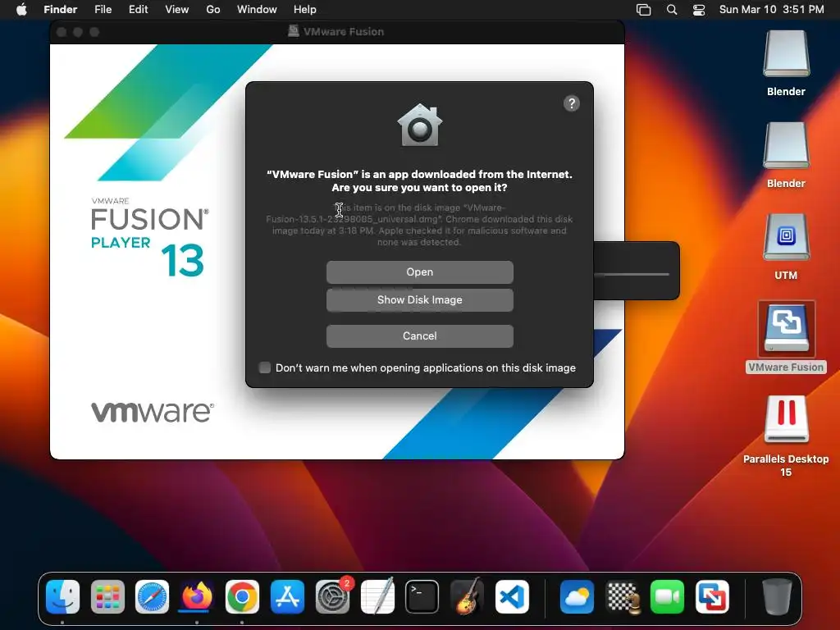The width and height of the screenshot is (840, 630).
Task: Open Control Center from the menu bar
Action: point(699,10)
